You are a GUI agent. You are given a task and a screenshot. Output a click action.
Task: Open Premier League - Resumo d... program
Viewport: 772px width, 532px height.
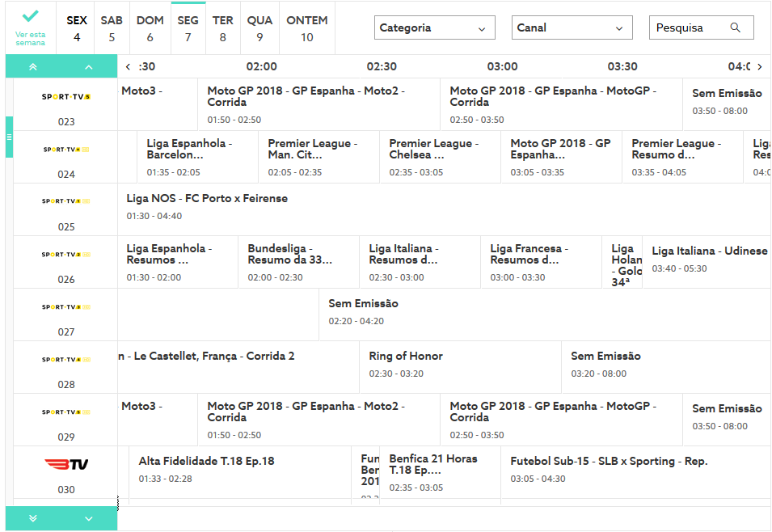(x=683, y=157)
